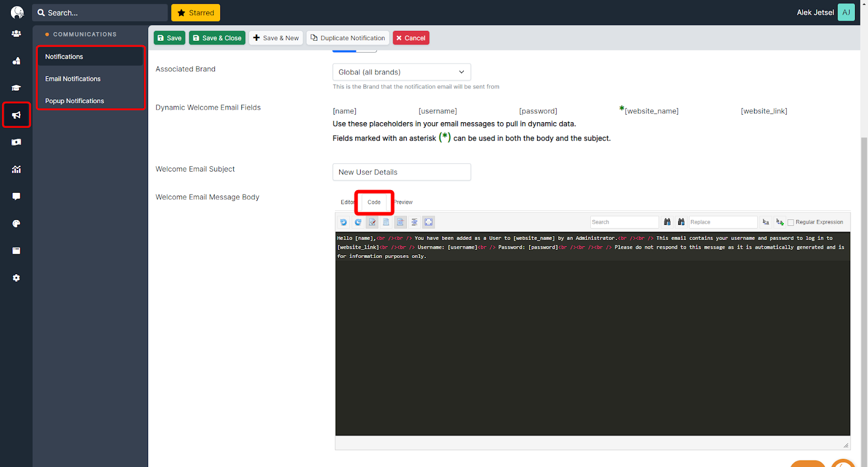
Task: Click the COMMUNICATIONS section heading
Action: coord(85,34)
